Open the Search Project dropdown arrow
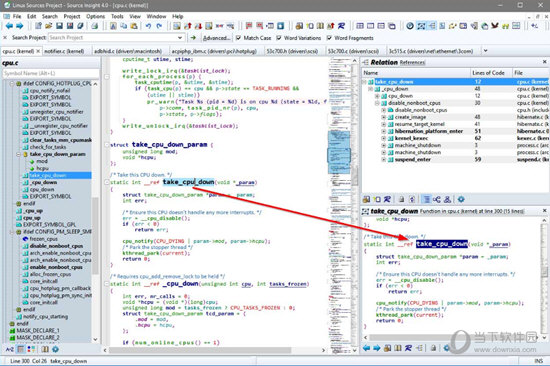This screenshot has width=550, height=366. pyautogui.click(x=180, y=38)
